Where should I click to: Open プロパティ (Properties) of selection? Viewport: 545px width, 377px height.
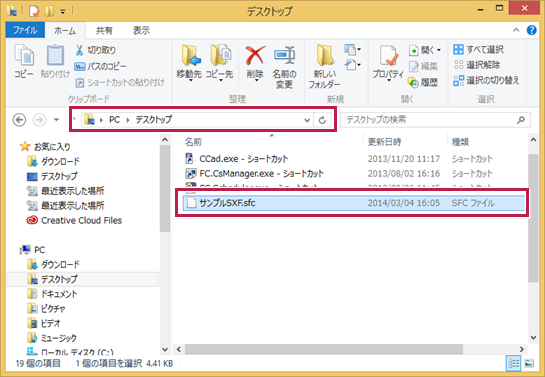pos(388,63)
